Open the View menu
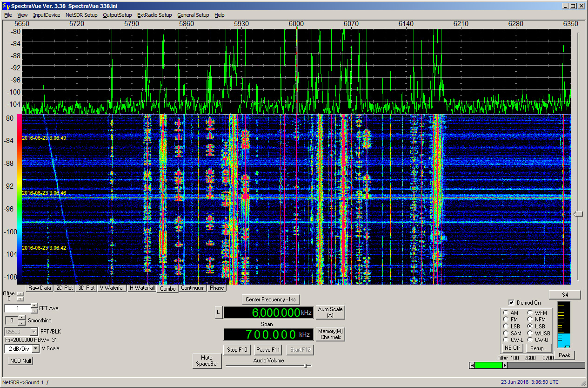The height and width of the screenshot is (388, 588). pos(22,15)
